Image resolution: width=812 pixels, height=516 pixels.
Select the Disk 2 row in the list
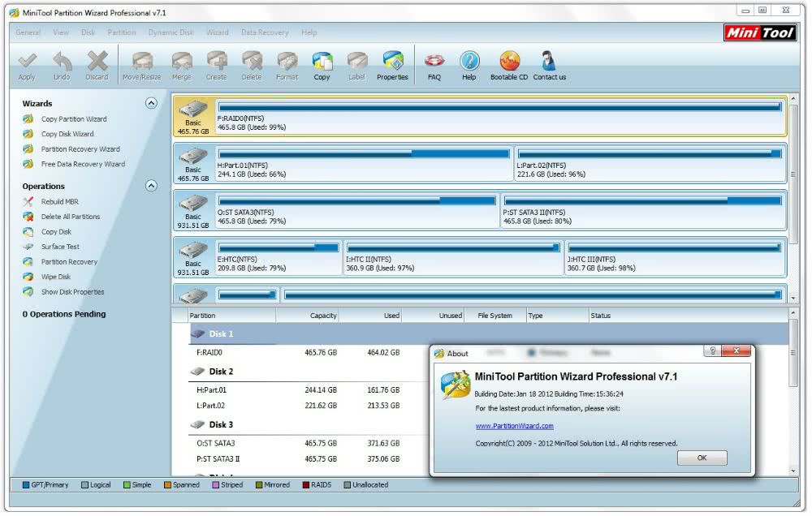click(x=221, y=372)
